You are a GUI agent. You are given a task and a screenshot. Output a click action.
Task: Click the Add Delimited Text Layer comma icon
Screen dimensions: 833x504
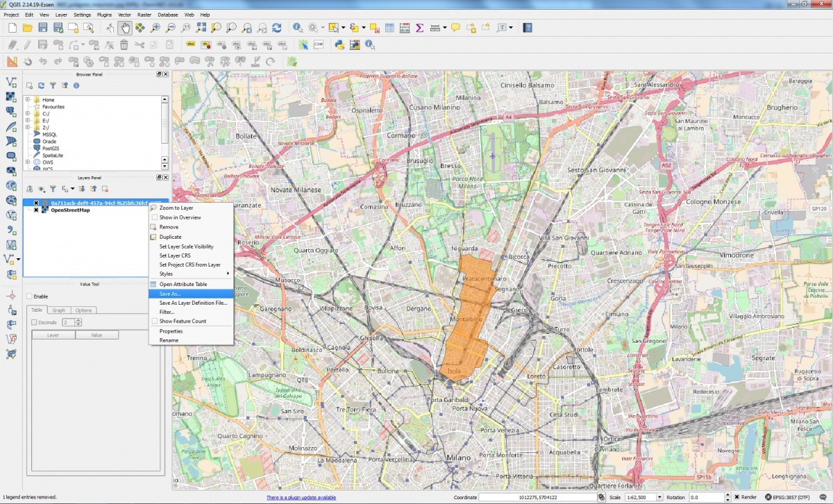pyautogui.click(x=11, y=230)
